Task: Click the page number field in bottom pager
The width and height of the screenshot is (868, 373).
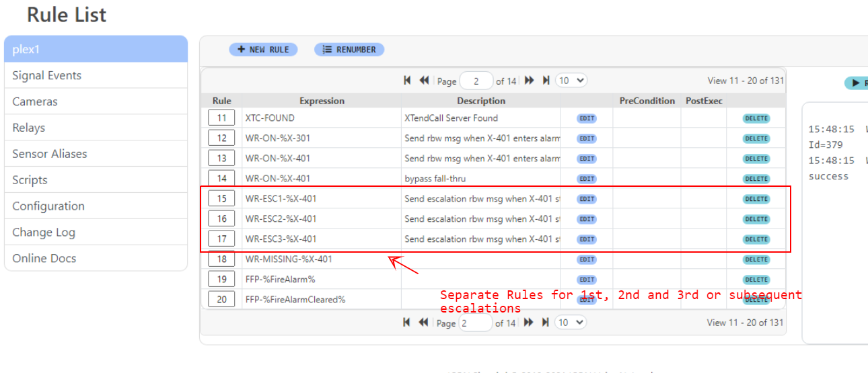Action: tap(476, 323)
